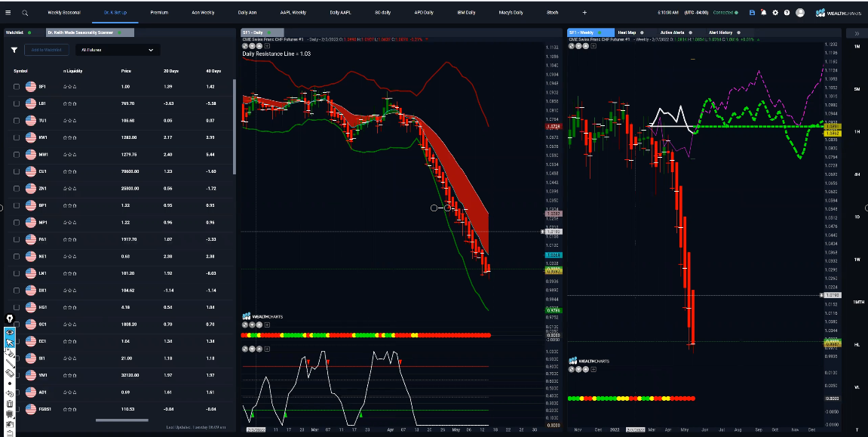Open the user profile avatar
The width and height of the screenshot is (868, 437).
point(800,12)
